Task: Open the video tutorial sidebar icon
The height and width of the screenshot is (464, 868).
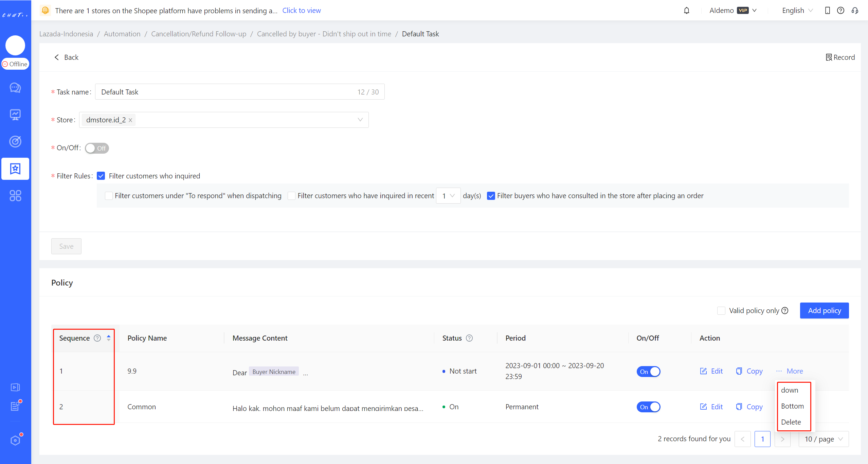Action: tap(15, 387)
